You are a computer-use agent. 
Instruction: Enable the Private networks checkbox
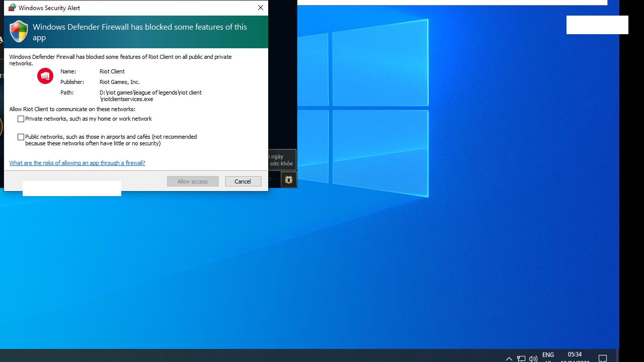21,119
